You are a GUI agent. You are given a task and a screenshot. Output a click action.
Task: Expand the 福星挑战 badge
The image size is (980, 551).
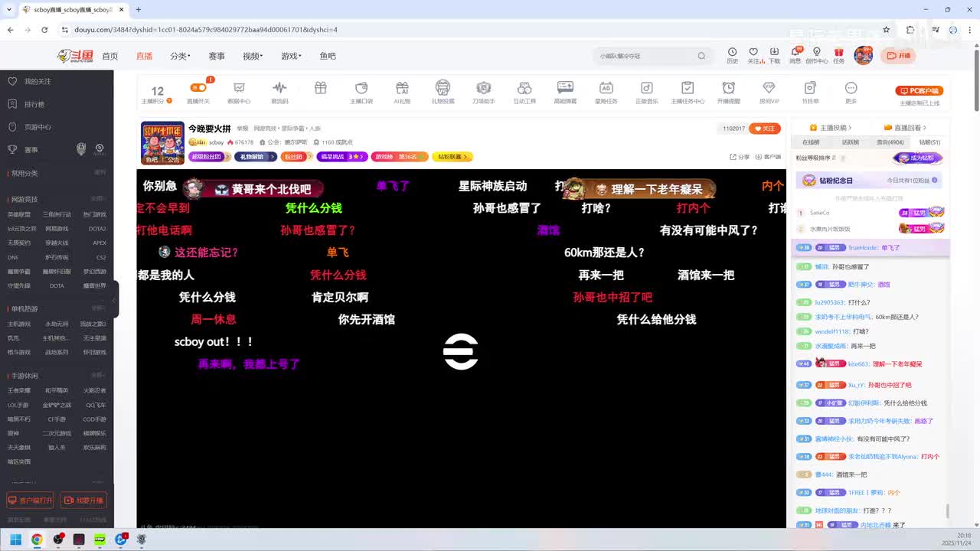click(341, 157)
